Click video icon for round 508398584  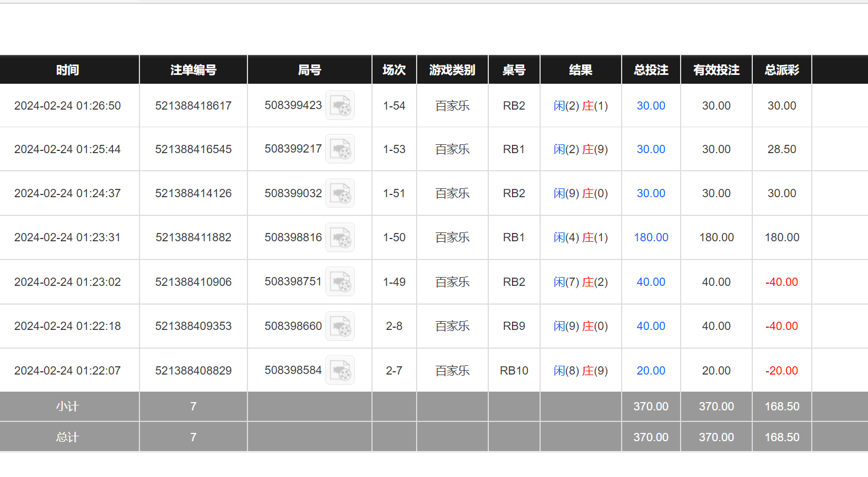pyautogui.click(x=340, y=371)
